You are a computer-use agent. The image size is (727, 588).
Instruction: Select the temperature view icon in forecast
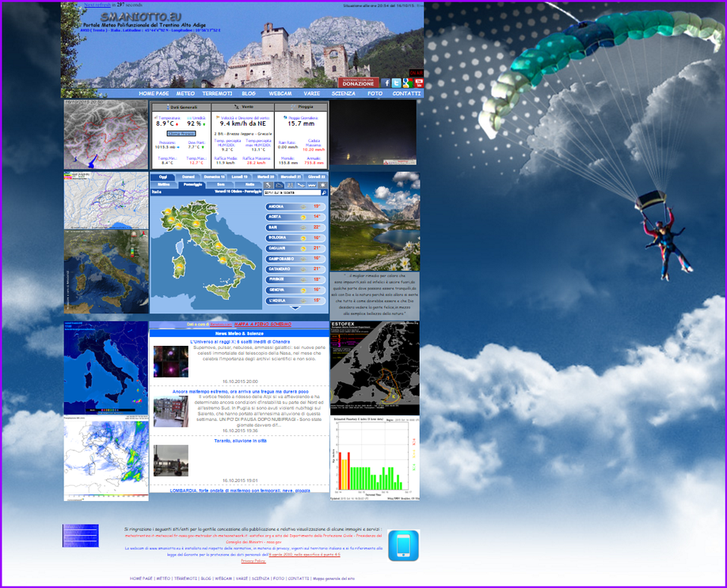pos(290,185)
